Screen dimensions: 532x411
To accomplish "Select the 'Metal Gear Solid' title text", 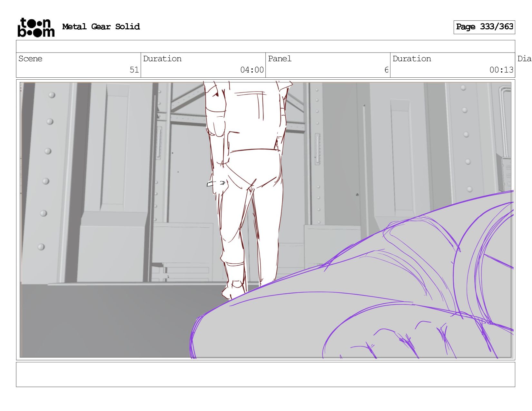I will tap(101, 27).
